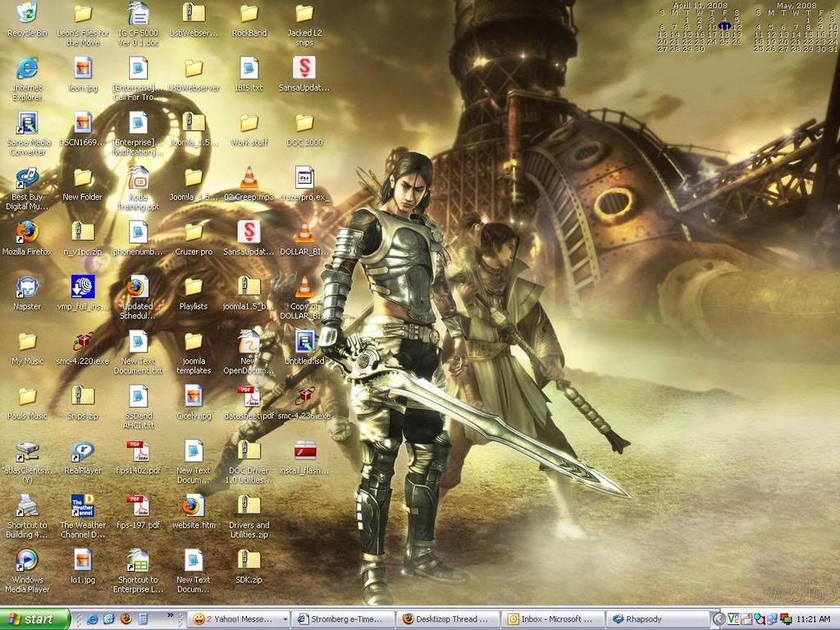Open the fips-197.pdf document
Viewport: 840px width, 630px height.
pos(138,512)
